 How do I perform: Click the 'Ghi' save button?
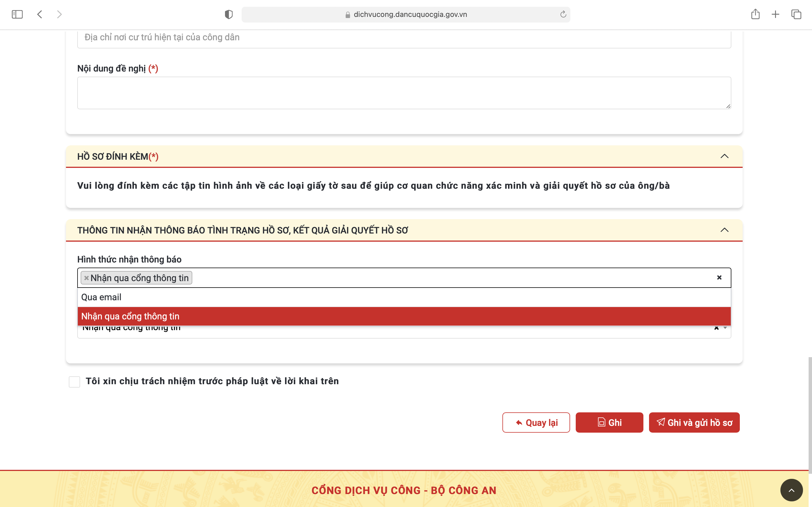[609, 422]
